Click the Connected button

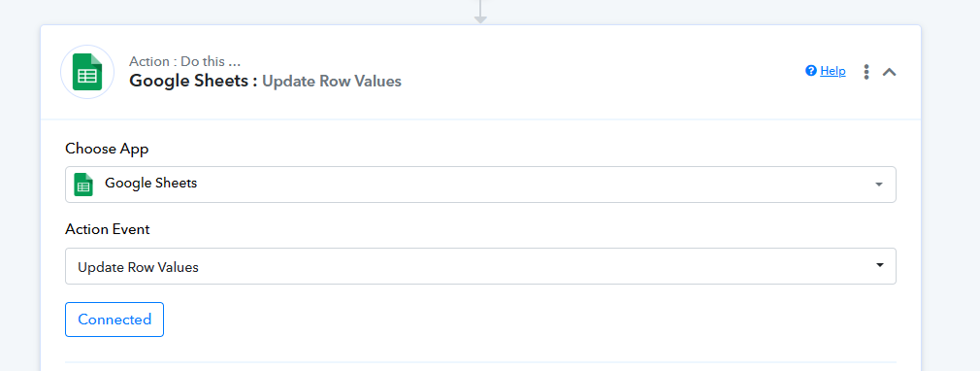[114, 320]
